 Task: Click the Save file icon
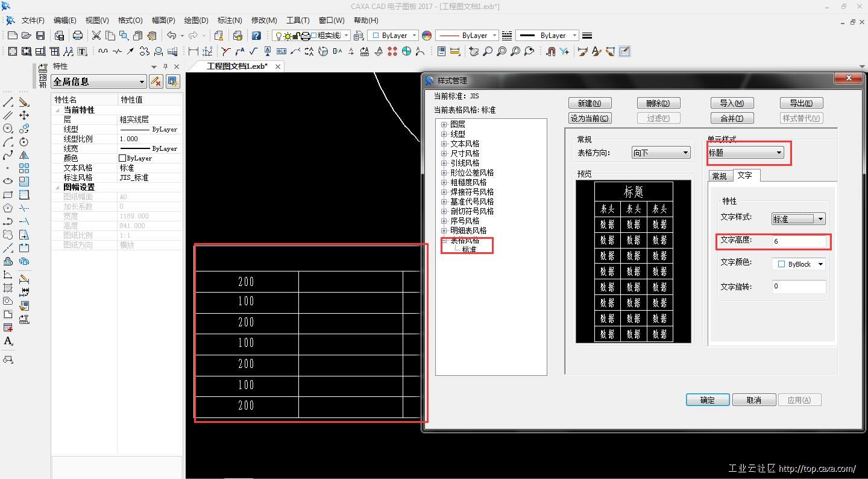[40, 36]
